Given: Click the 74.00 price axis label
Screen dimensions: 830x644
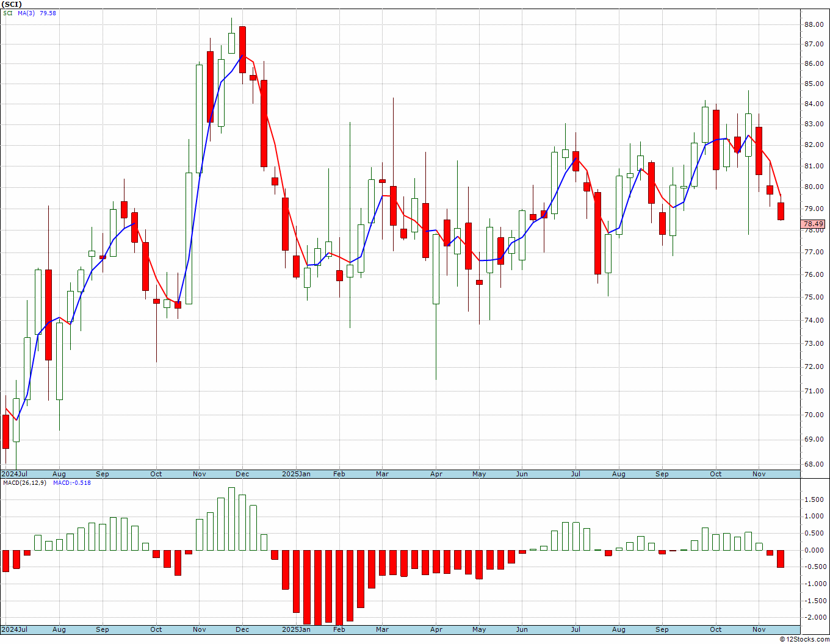Looking at the screenshot, I should (814, 321).
